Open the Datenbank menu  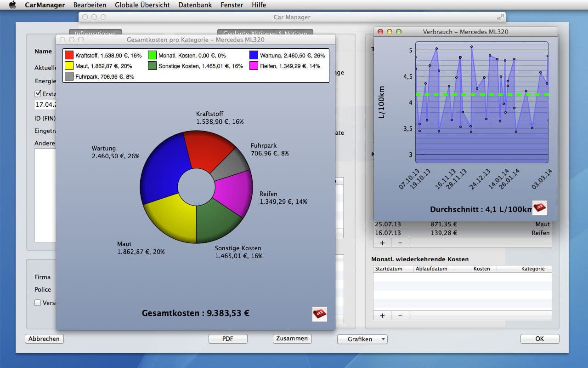(195, 5)
